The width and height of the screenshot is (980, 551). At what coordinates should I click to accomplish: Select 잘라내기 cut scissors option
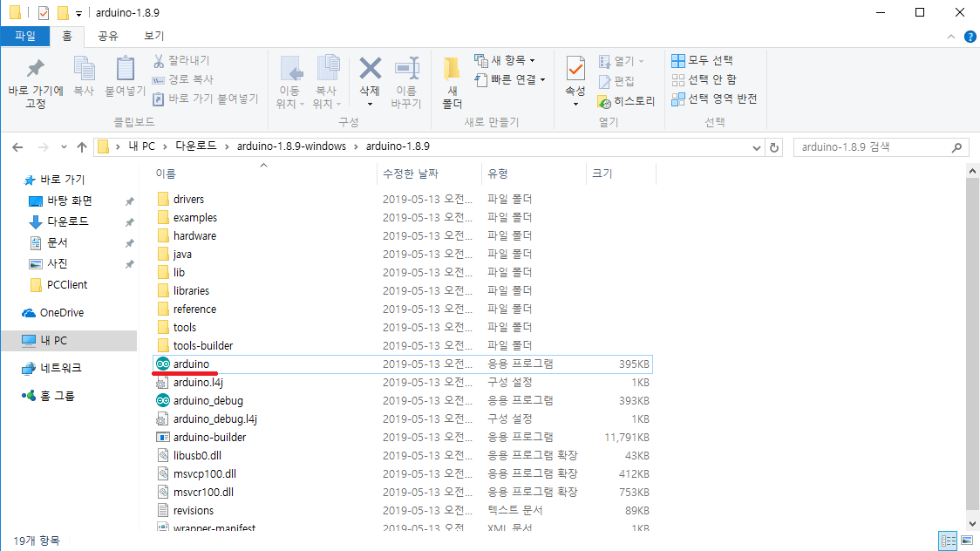coord(182,61)
